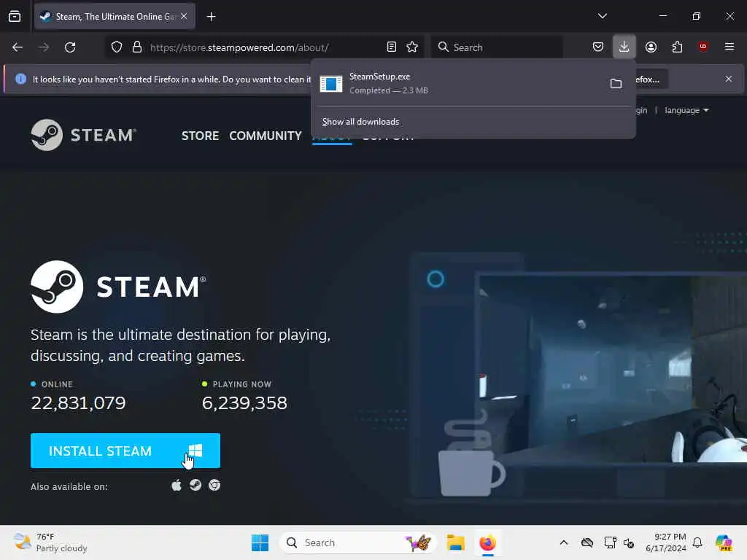Open the tracking protection shield icon
This screenshot has height=560, width=747.
(x=117, y=47)
